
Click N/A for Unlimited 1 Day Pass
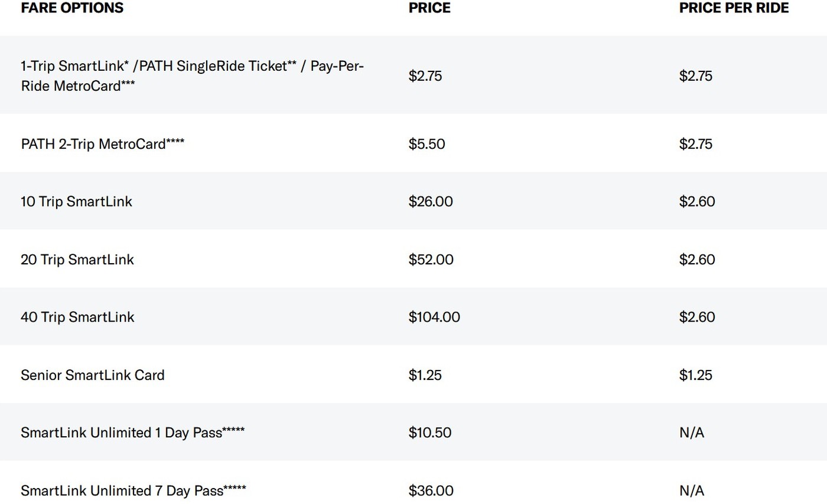692,433
